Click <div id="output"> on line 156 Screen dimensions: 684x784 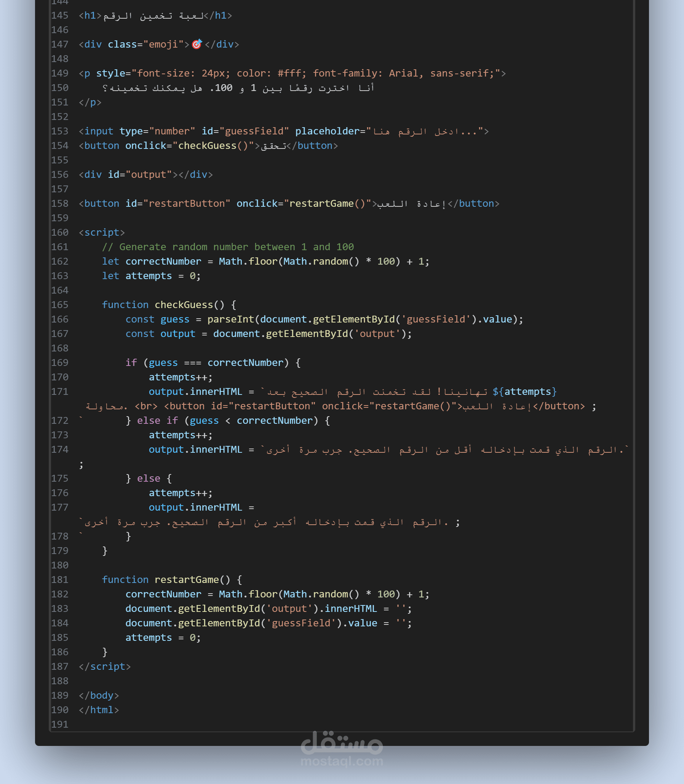(x=128, y=175)
